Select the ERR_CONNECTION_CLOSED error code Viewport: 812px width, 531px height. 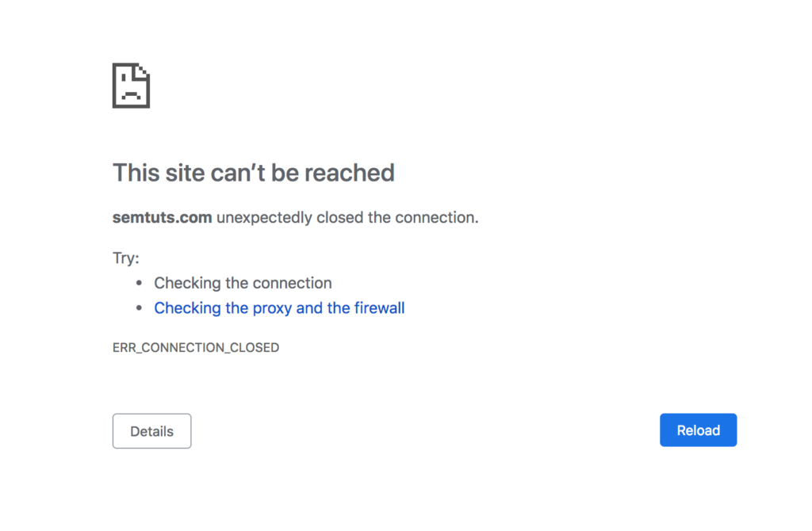(x=195, y=347)
